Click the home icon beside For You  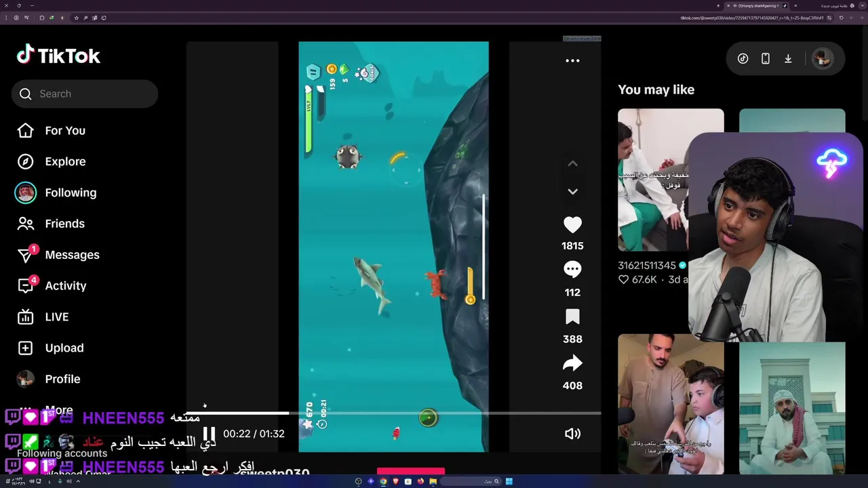pyautogui.click(x=25, y=131)
